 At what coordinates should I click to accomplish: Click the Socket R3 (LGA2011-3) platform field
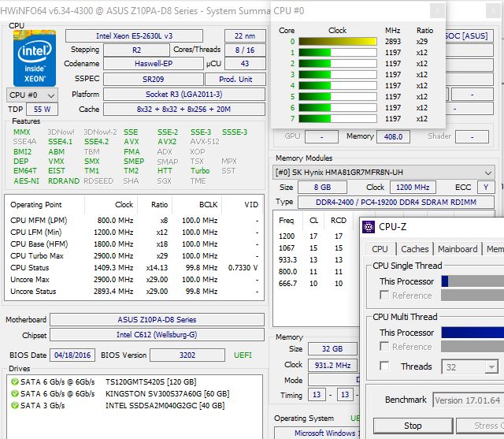click(184, 95)
